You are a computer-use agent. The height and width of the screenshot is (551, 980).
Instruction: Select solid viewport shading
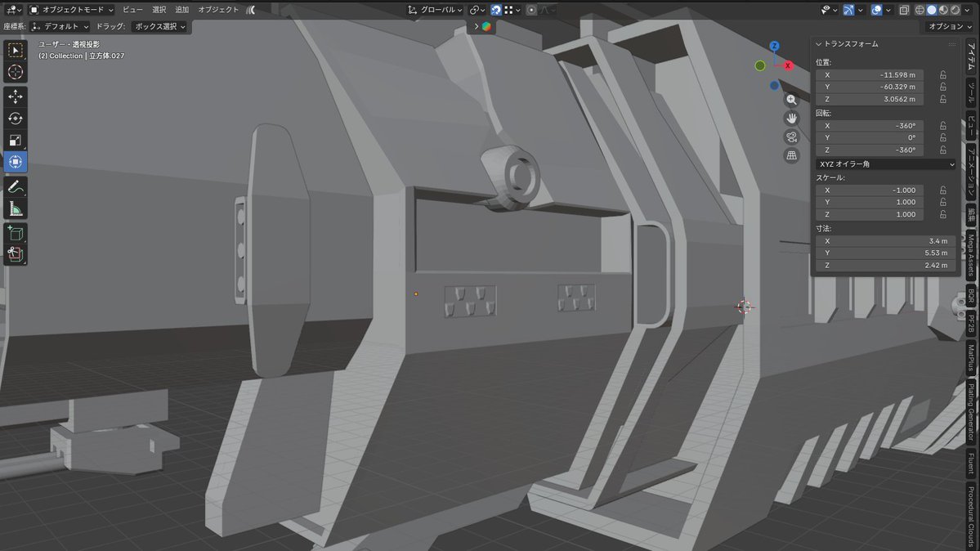pos(932,10)
